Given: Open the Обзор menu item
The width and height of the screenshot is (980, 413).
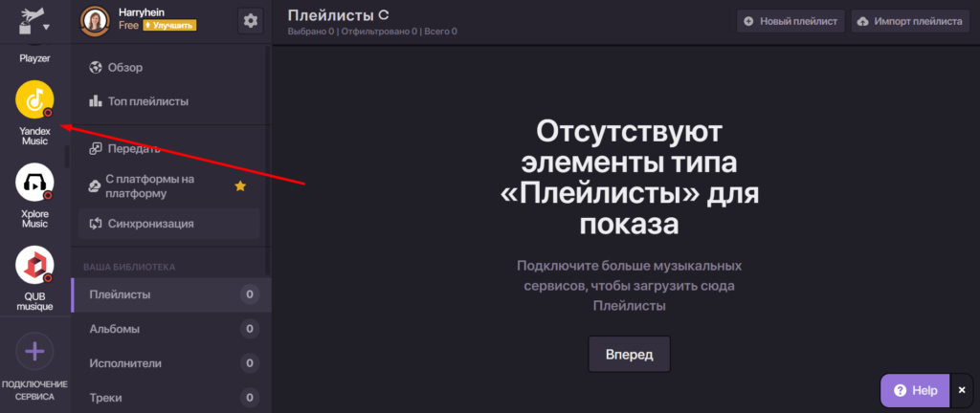Looking at the screenshot, I should [124, 67].
